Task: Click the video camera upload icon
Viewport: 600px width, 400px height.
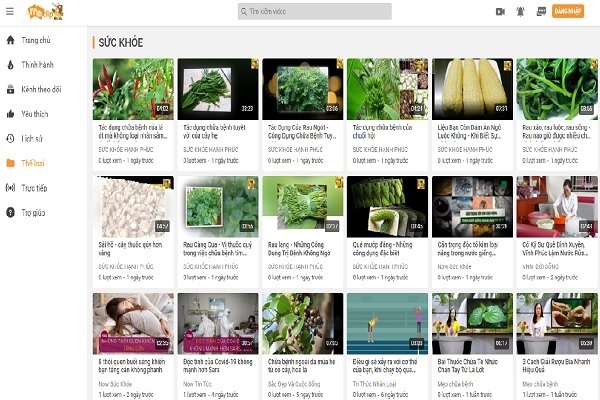Action: pos(500,12)
